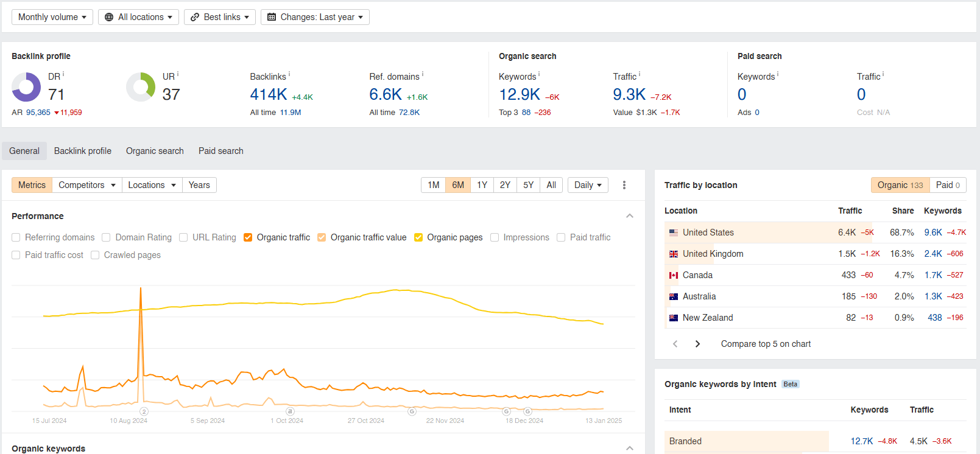
Task: Click the info icon beside Ref. domains
Action: [423, 74]
